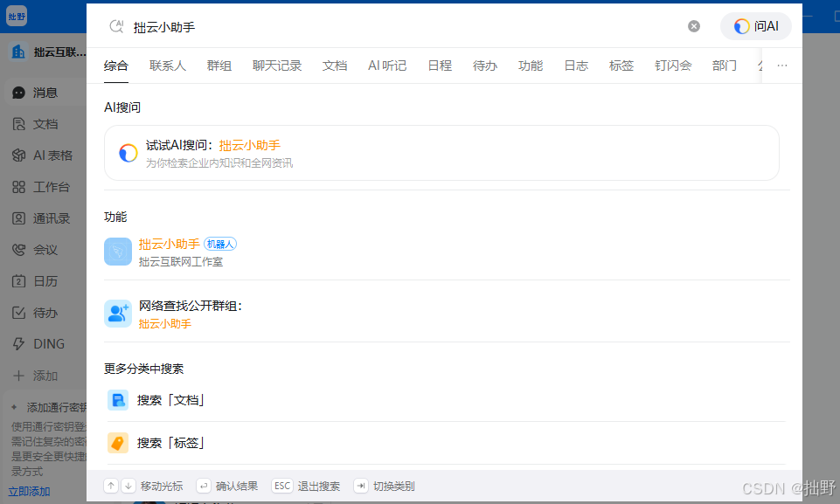Click the AI search magnifier icon
The image size is (840, 504).
116,26
